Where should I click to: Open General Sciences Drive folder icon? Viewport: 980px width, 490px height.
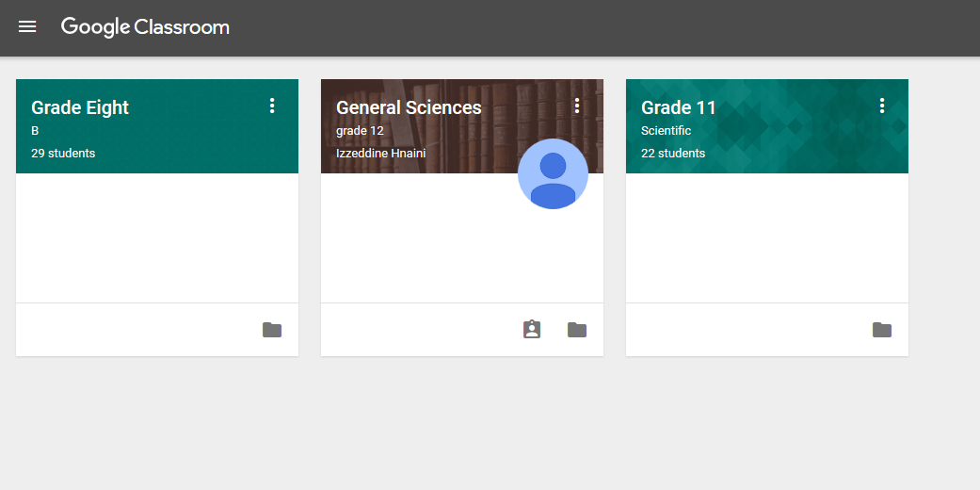tap(577, 330)
